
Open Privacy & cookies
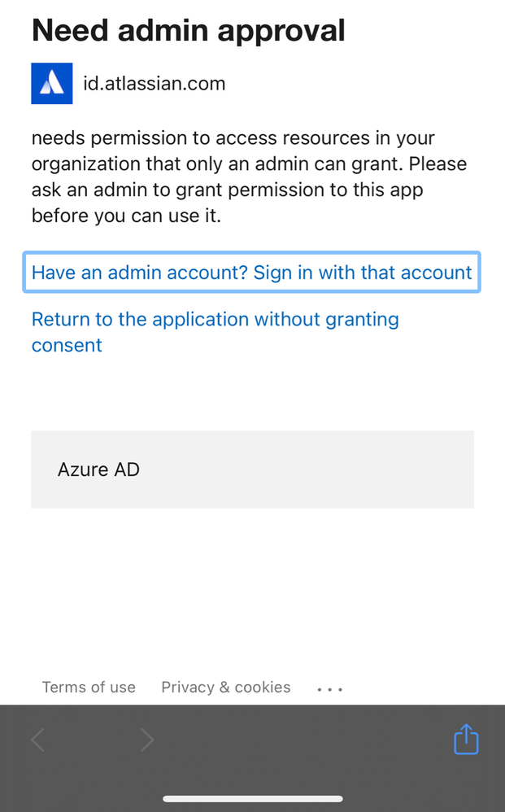(226, 688)
